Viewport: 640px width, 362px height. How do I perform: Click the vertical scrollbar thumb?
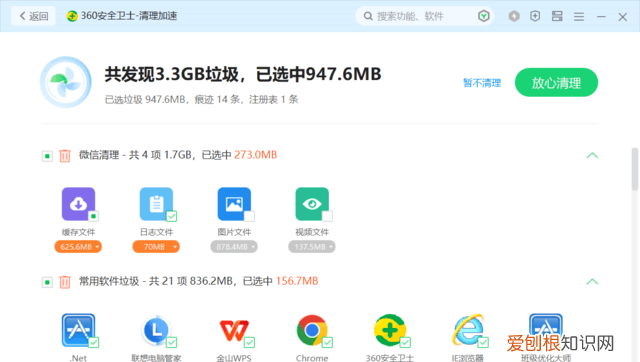point(635,169)
